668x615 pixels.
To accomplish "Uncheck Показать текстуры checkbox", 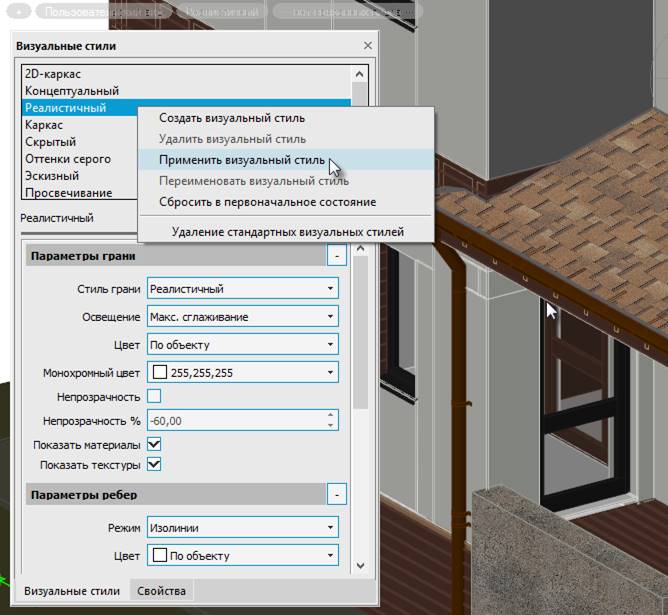I will click(154, 464).
